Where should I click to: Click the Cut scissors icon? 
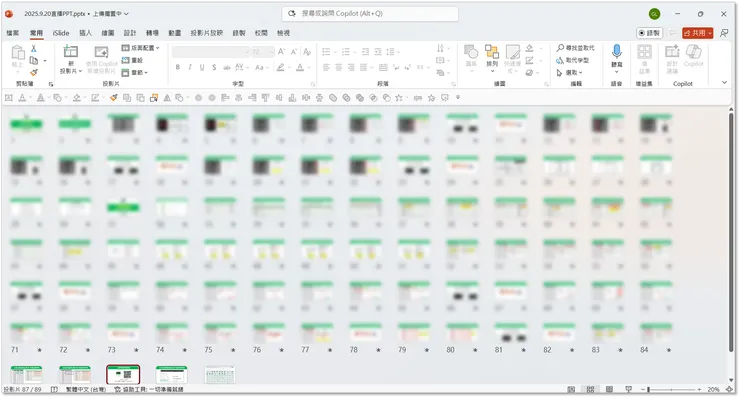(34, 49)
